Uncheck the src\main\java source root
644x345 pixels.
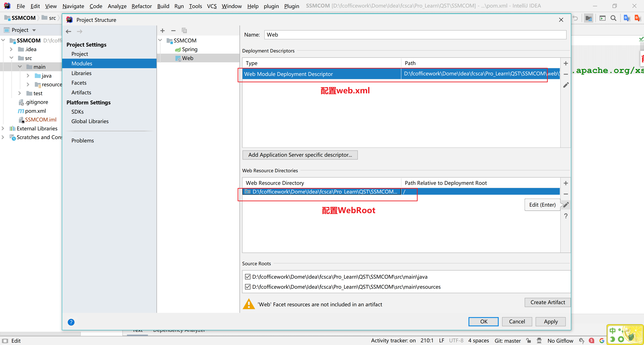248,276
